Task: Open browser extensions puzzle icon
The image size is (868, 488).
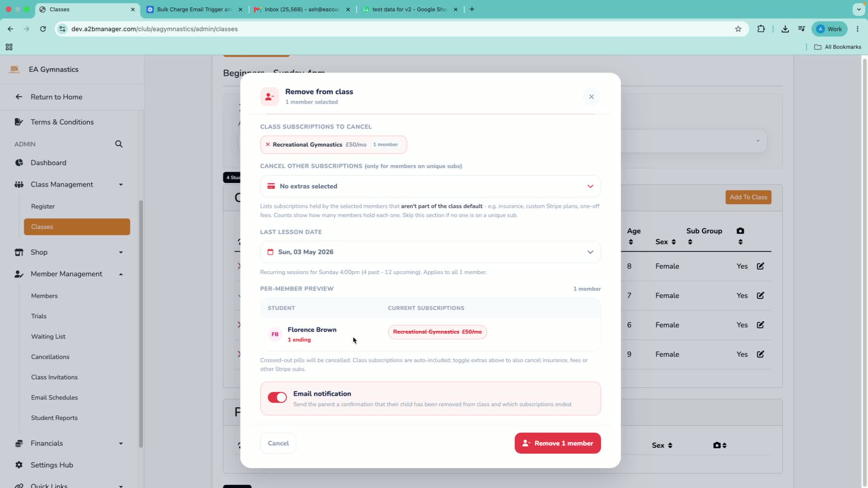Action: (x=761, y=29)
